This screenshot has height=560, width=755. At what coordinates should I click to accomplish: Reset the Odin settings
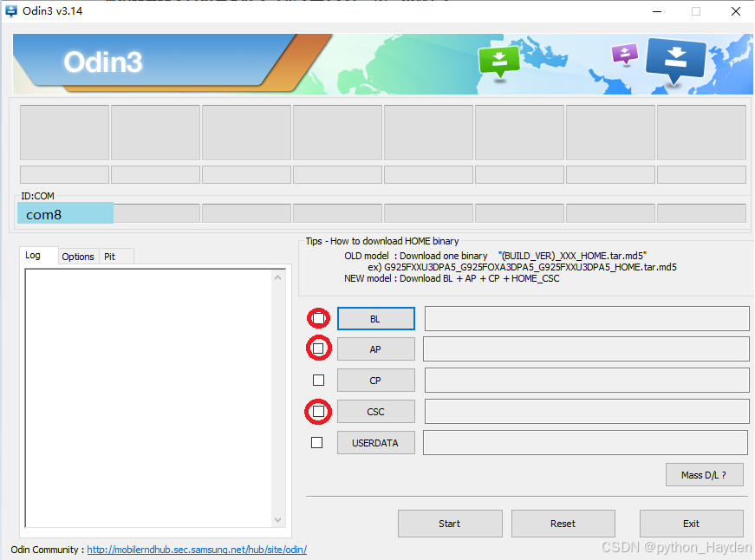coord(563,524)
